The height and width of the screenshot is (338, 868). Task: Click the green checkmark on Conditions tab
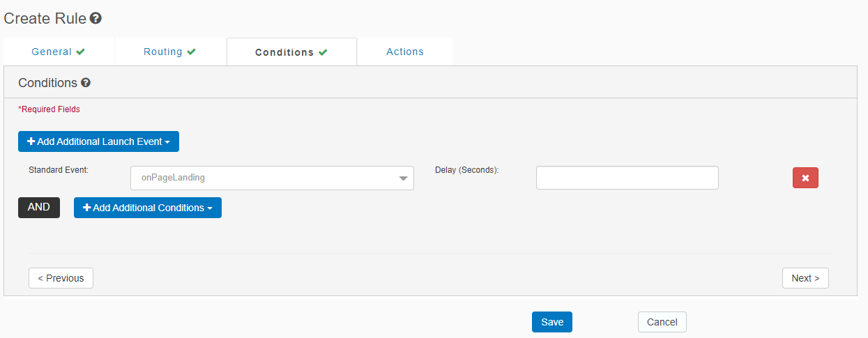[x=323, y=52]
